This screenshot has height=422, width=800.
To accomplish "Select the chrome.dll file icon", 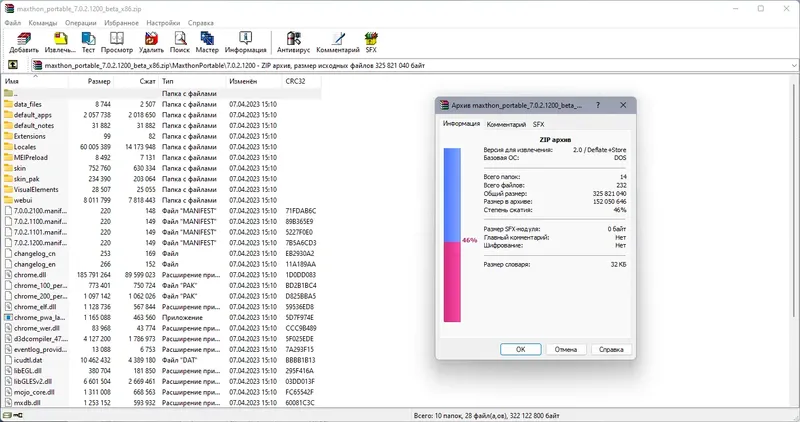I will pyautogui.click(x=8, y=275).
